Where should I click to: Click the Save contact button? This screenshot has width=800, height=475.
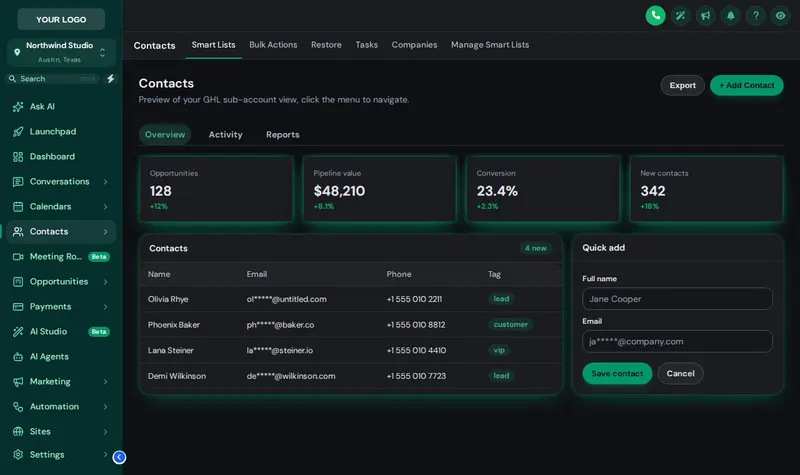(617, 373)
